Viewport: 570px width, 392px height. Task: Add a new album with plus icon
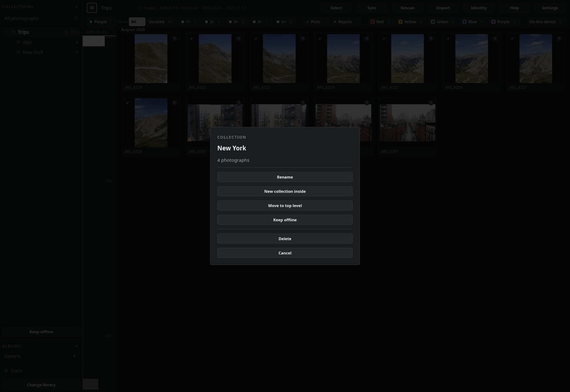click(x=76, y=346)
